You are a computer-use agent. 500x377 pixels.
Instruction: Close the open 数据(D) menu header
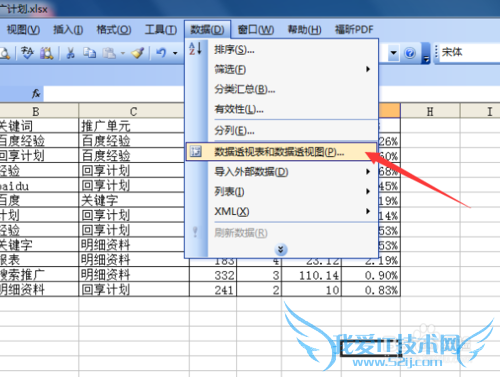click(207, 30)
